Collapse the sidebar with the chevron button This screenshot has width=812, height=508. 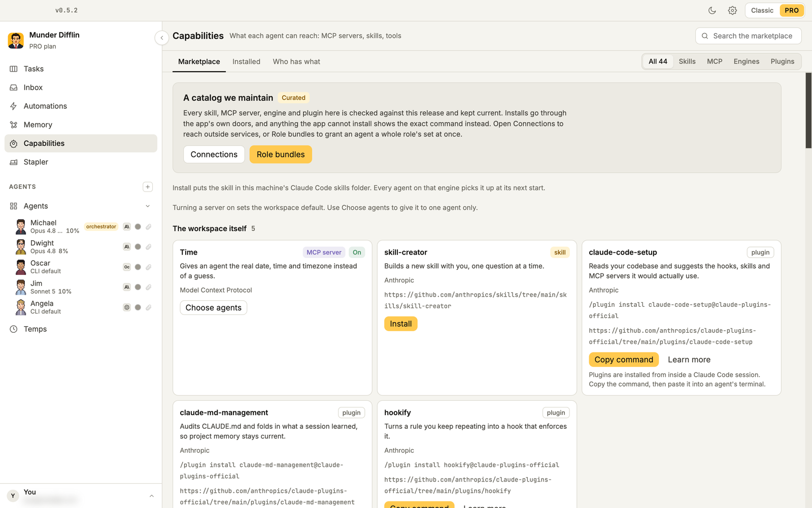[x=161, y=38]
